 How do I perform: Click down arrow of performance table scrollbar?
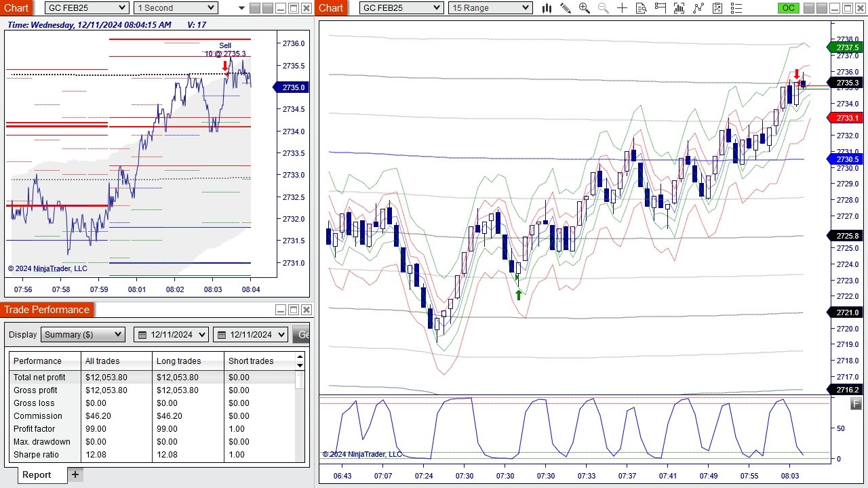coord(300,365)
